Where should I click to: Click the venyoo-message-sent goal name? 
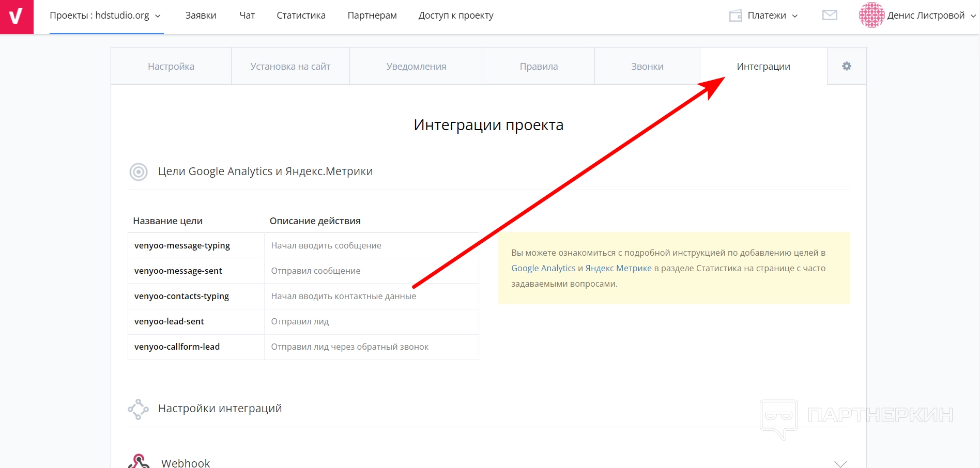[178, 271]
